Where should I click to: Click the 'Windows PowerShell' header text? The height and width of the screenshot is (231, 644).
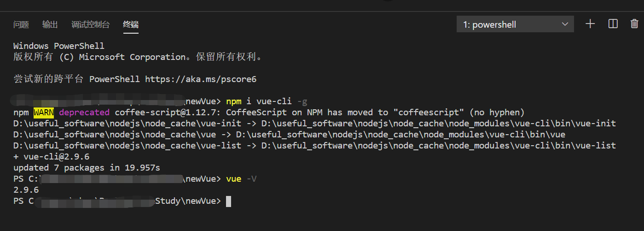(x=59, y=46)
